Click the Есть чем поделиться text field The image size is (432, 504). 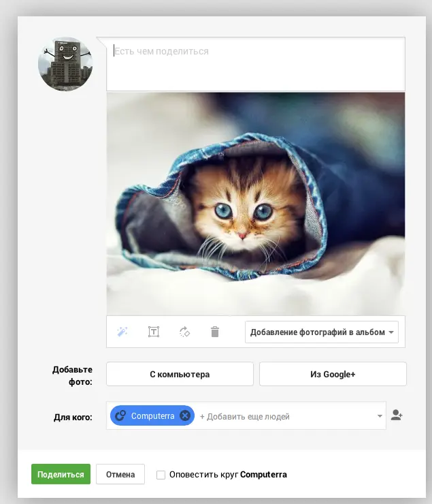click(255, 63)
